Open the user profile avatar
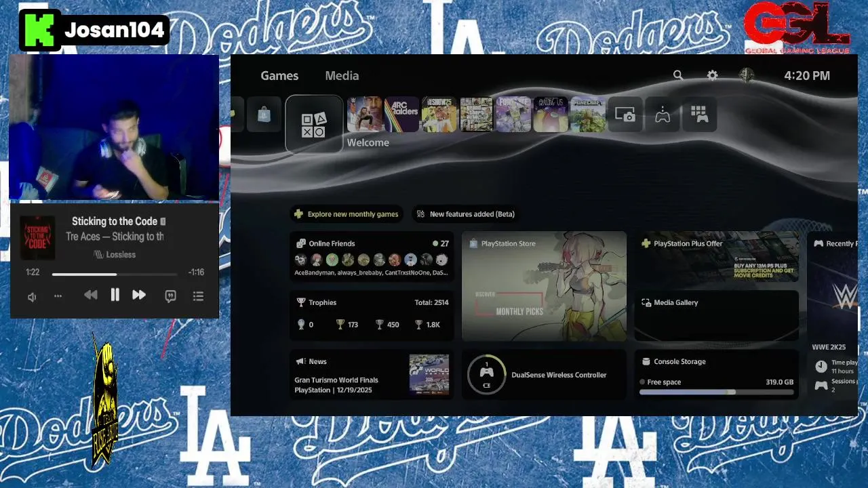Viewport: 868px width, 488px height. coord(746,75)
